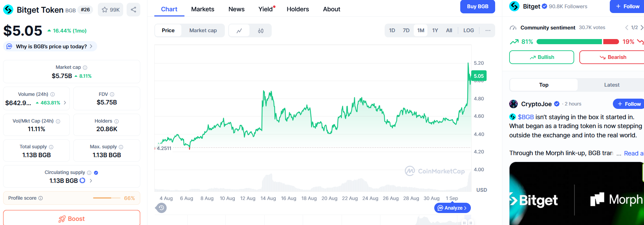The height and width of the screenshot is (225, 644).
Task: Show Volume (24h) info icon
Action: [x=52, y=94]
